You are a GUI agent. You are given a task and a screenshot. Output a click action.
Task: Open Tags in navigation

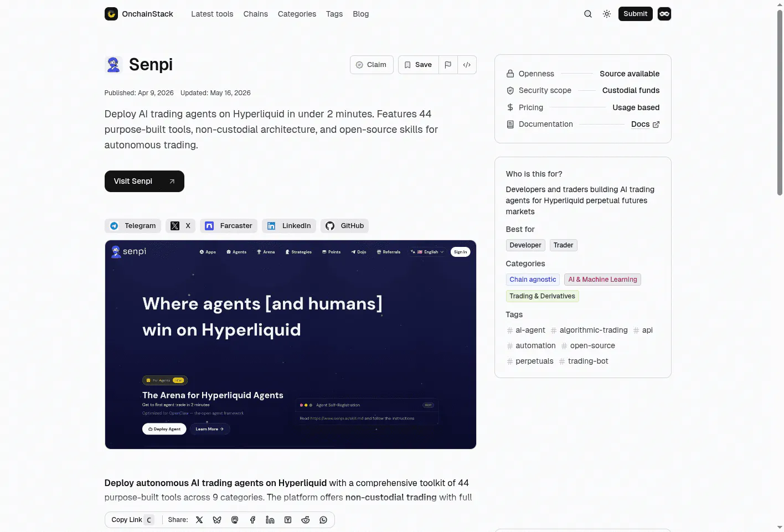[334, 14]
